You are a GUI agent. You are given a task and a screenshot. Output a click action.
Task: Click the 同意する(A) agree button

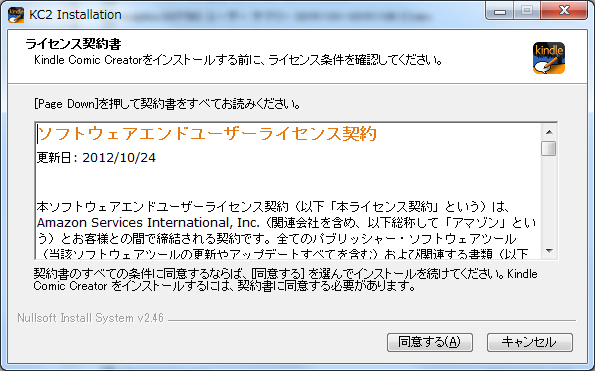pyautogui.click(x=430, y=342)
